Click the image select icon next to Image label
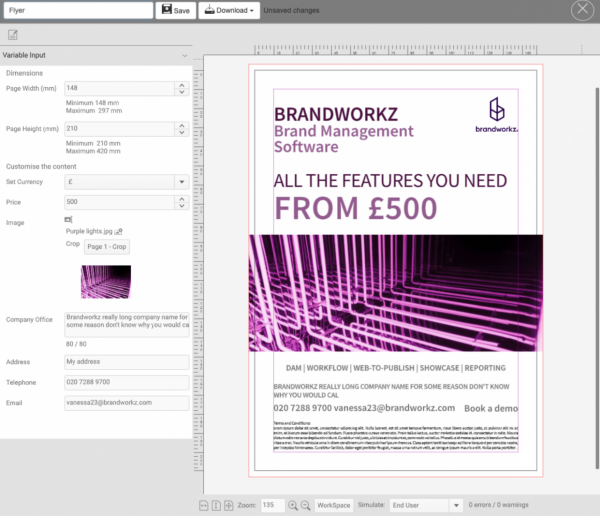This screenshot has height=516, width=600. 68,219
